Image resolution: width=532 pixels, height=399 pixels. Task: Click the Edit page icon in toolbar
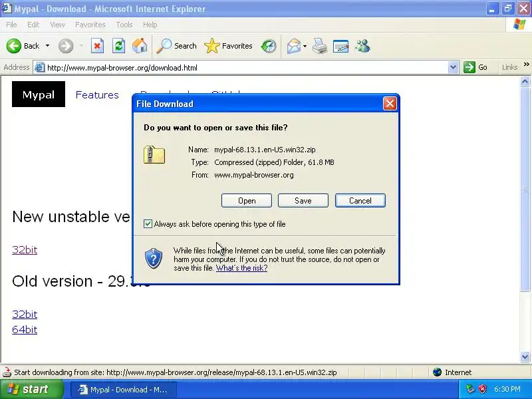[341, 46]
